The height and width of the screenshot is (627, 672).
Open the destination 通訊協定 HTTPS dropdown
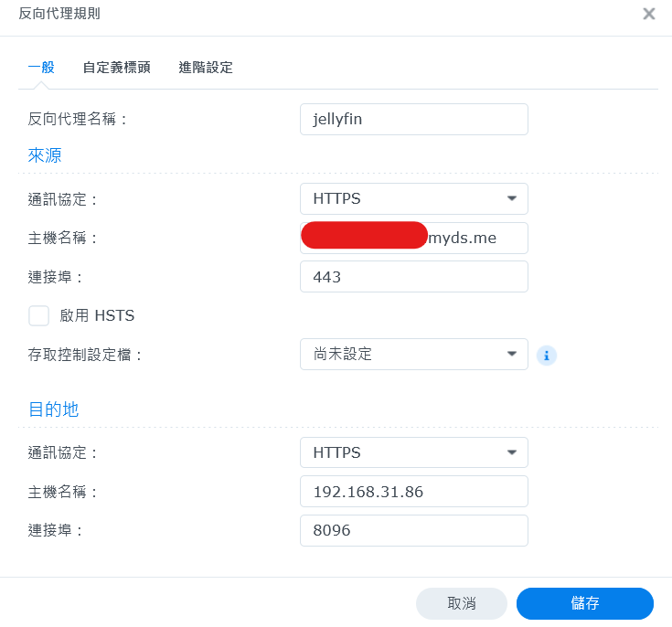[x=414, y=452]
